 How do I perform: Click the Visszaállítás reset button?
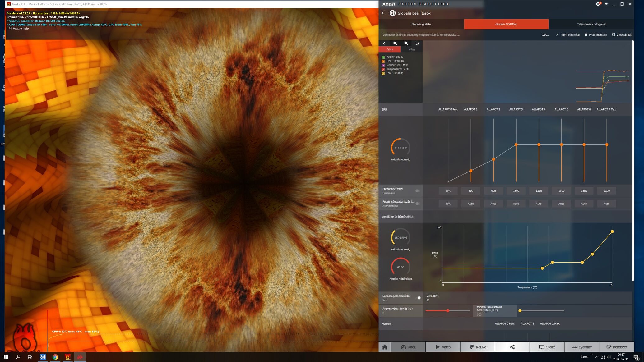(622, 35)
